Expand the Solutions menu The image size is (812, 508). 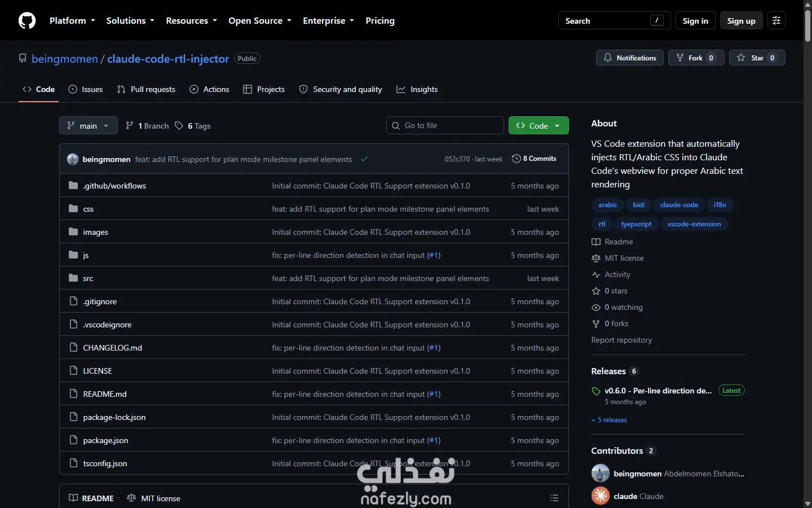(130, 21)
